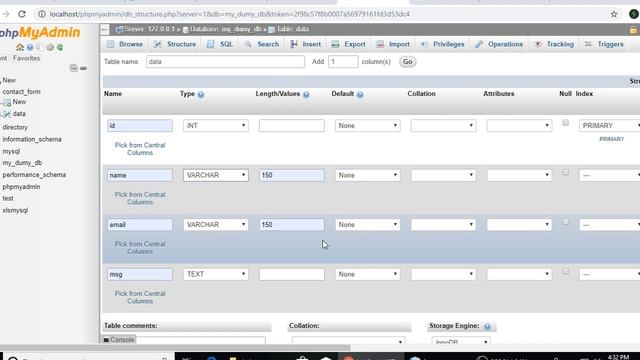Toggle Null checkbox for the id column

click(565, 122)
